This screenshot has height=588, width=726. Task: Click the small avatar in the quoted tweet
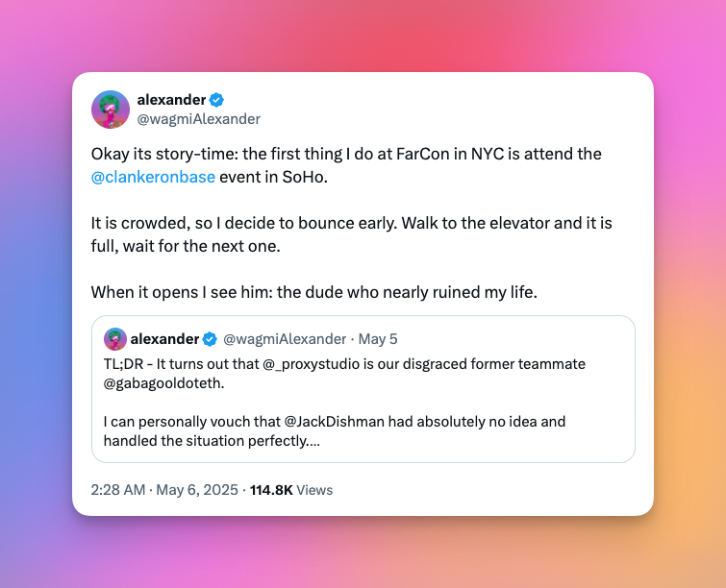pos(115,339)
